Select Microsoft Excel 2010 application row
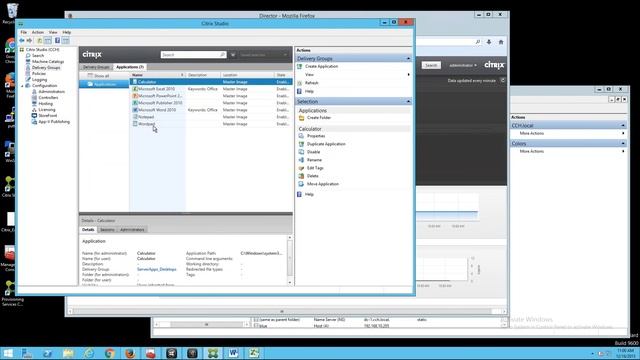Screen dimensions: 640x360 (211, 89)
